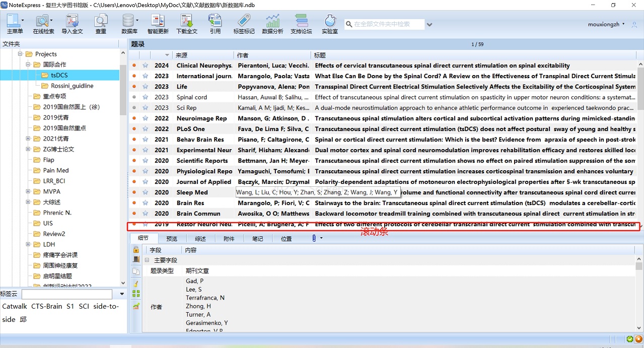
Task: Launch the 数据分析 data analysis tool
Action: (273, 24)
